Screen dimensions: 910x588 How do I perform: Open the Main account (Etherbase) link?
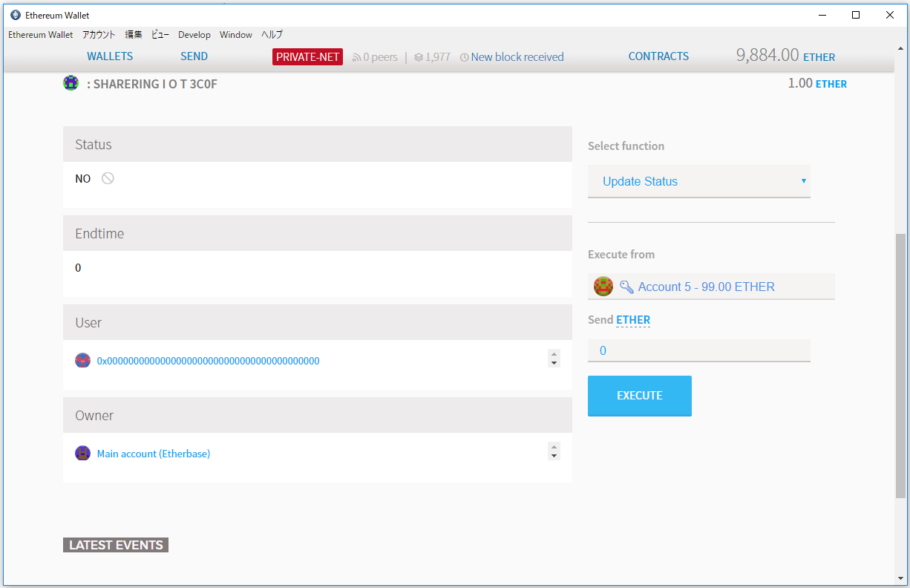(154, 454)
